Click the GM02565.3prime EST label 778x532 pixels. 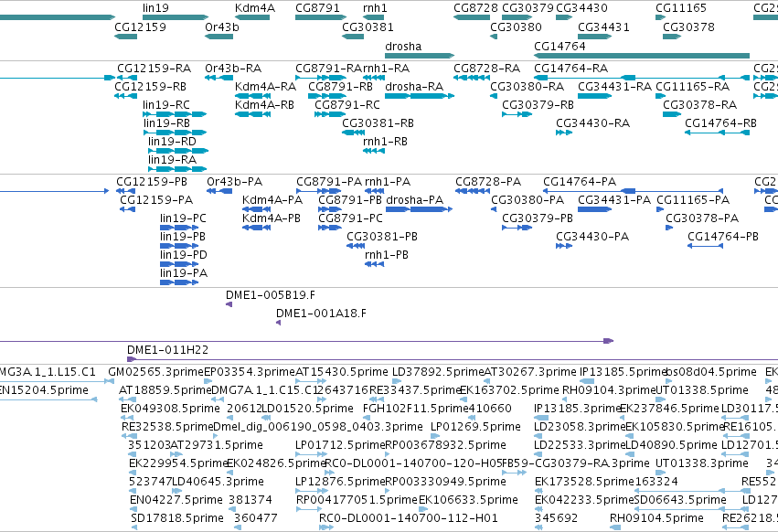[155, 372]
